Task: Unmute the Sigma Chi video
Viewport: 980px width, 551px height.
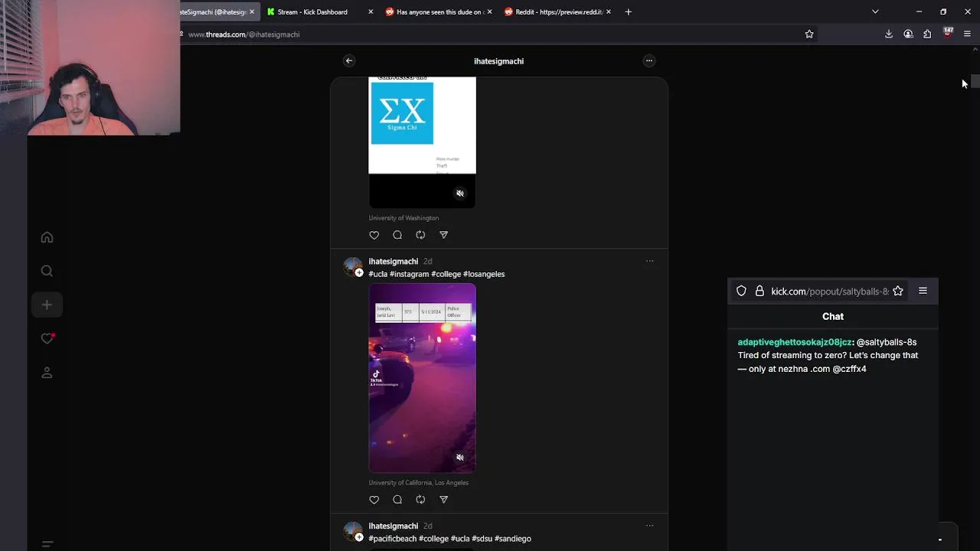Action: click(x=460, y=194)
